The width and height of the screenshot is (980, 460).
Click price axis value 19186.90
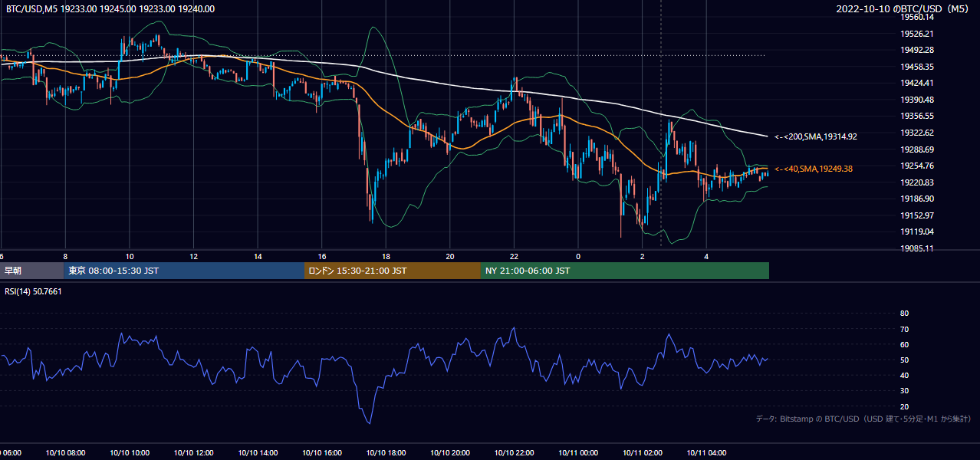[x=916, y=199]
